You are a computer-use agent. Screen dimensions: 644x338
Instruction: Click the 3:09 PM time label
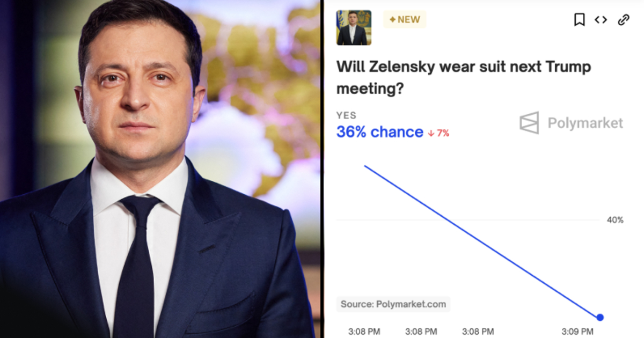tap(577, 332)
